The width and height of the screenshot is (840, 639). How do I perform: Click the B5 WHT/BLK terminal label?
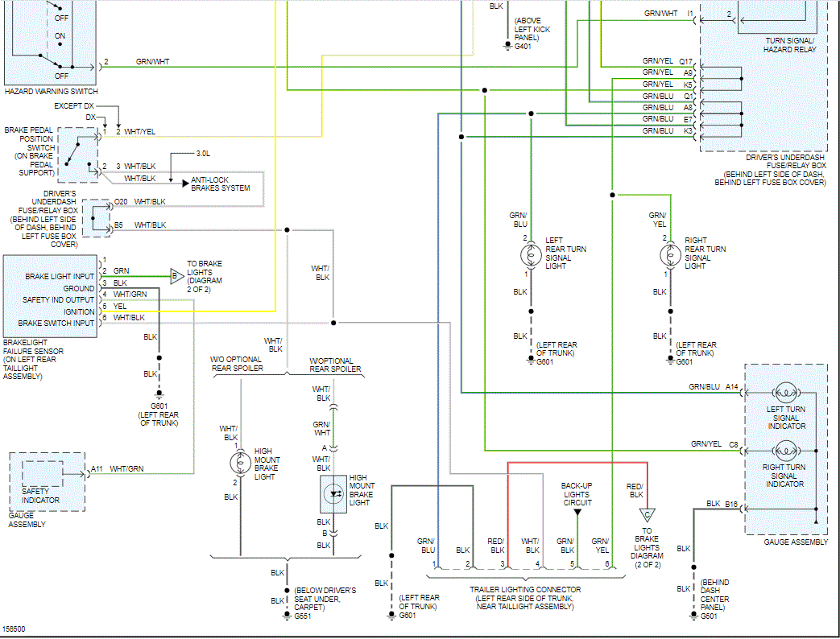(140, 225)
